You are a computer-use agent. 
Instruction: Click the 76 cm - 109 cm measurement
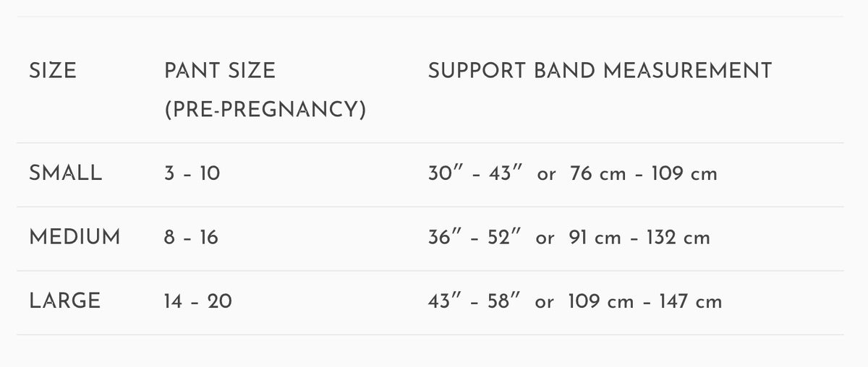(643, 174)
